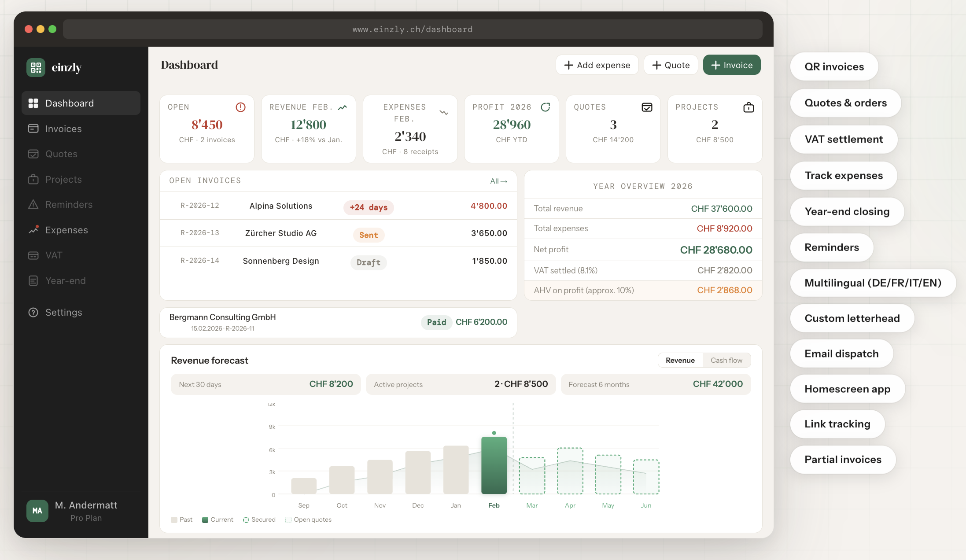
Task: Open the VAT section in the sidebar
Action: [x=54, y=255]
